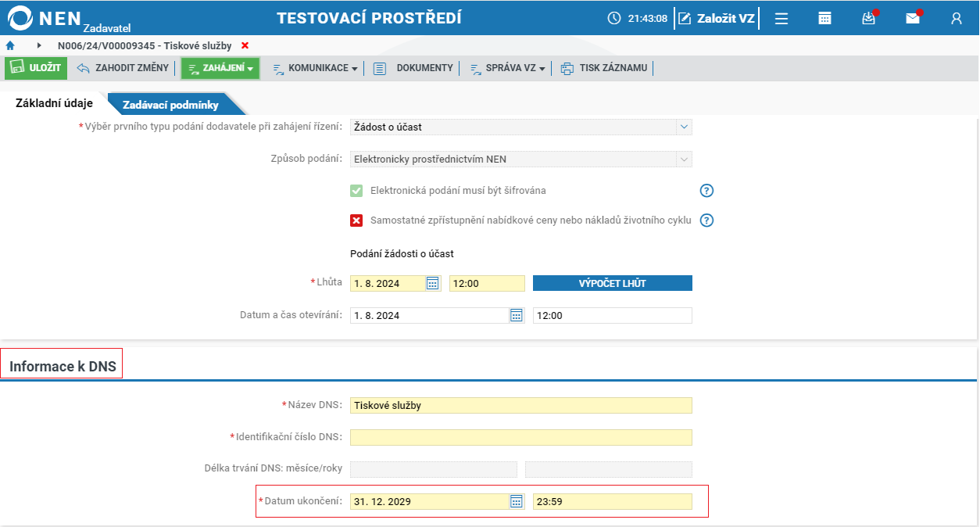This screenshot has width=980, height=527.
Task: Open the envelope messages icon
Action: (912, 19)
